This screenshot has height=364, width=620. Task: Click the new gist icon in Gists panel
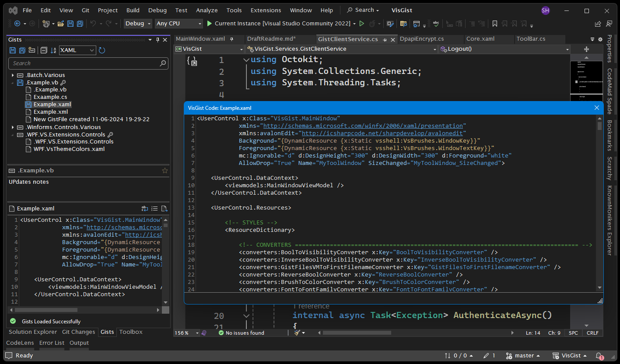(x=32, y=50)
